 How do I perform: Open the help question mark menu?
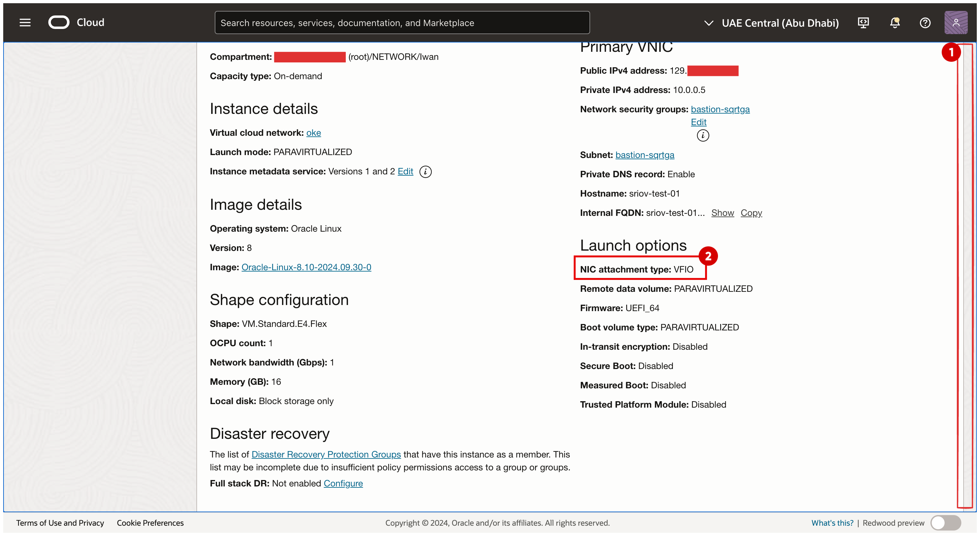[x=925, y=23]
